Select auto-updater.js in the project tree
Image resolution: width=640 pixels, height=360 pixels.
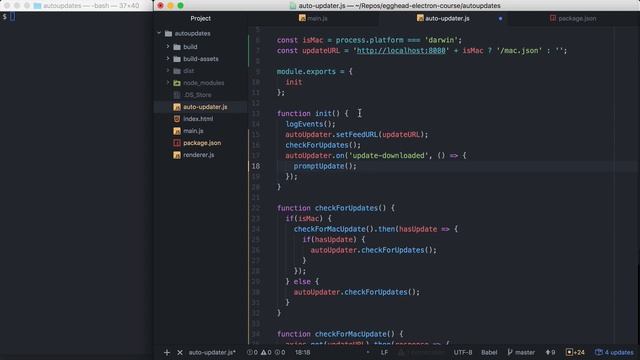coord(205,107)
